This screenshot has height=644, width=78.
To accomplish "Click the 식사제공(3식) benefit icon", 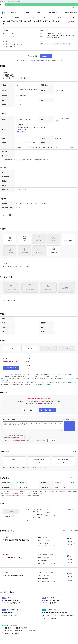I will click(x=53, y=251).
